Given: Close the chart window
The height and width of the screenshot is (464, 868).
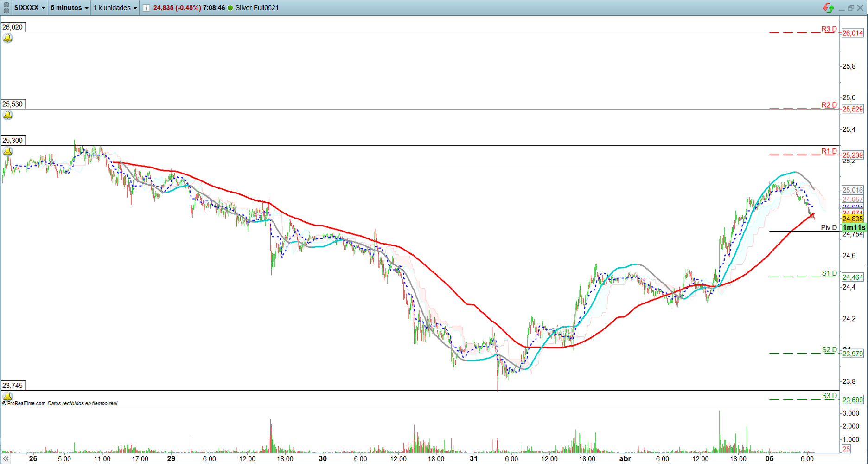Looking at the screenshot, I should [860, 8].
